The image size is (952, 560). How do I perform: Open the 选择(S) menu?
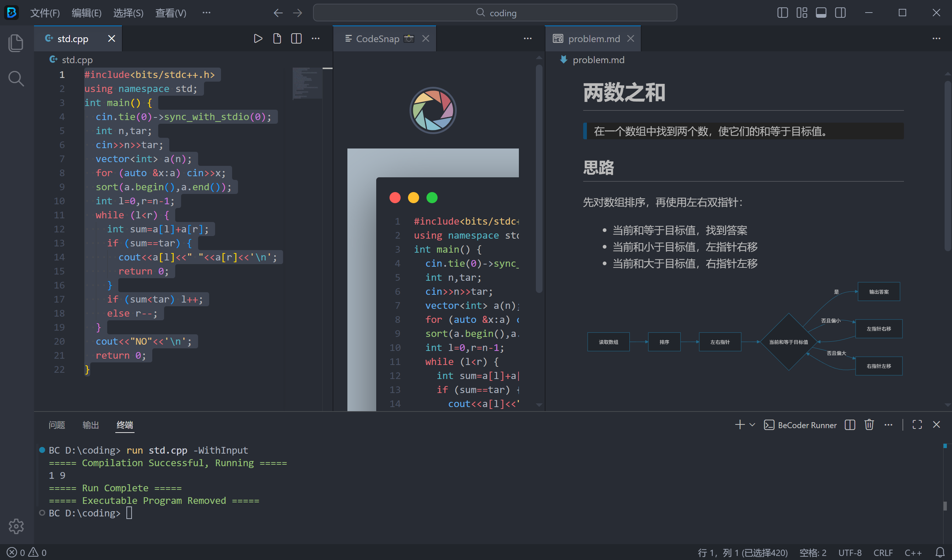pyautogui.click(x=128, y=13)
